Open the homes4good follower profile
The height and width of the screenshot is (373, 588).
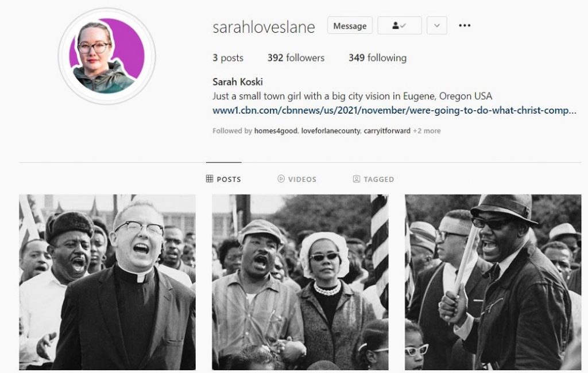(x=276, y=131)
